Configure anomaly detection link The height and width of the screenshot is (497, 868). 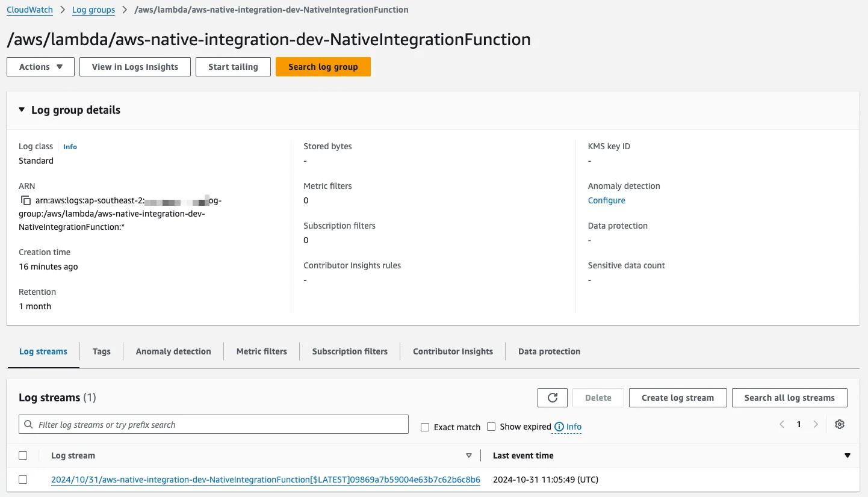tap(606, 200)
